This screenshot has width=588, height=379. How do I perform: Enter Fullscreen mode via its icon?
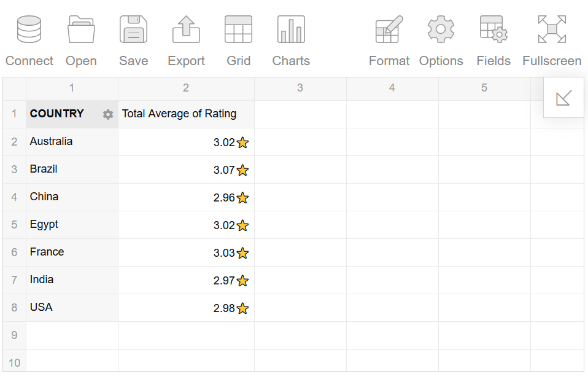pos(551,29)
